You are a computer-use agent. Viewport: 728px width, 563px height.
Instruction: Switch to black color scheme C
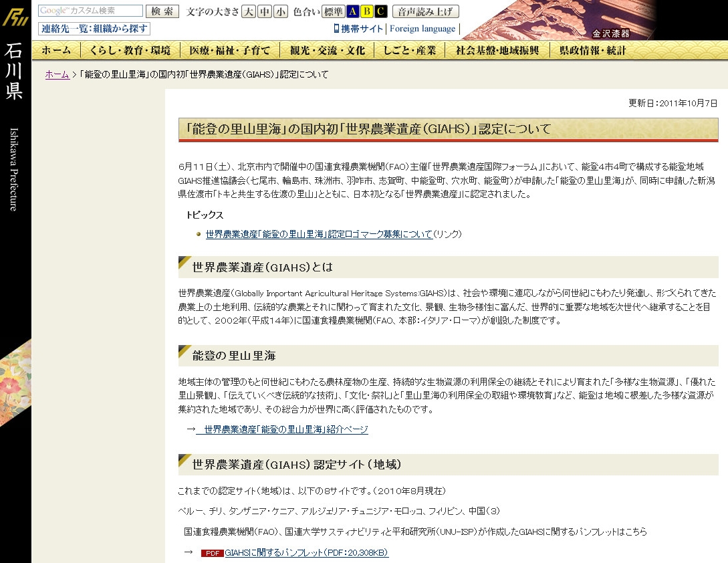pos(380,11)
